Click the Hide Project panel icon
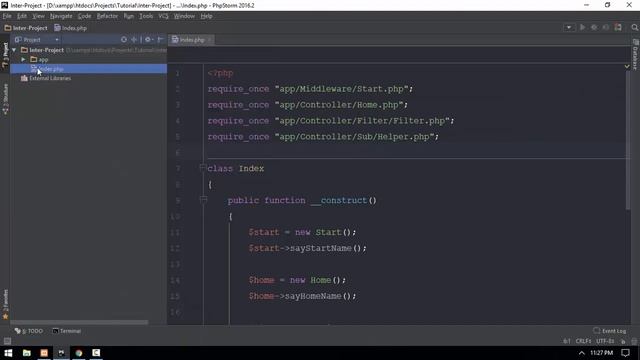 pos(160,40)
